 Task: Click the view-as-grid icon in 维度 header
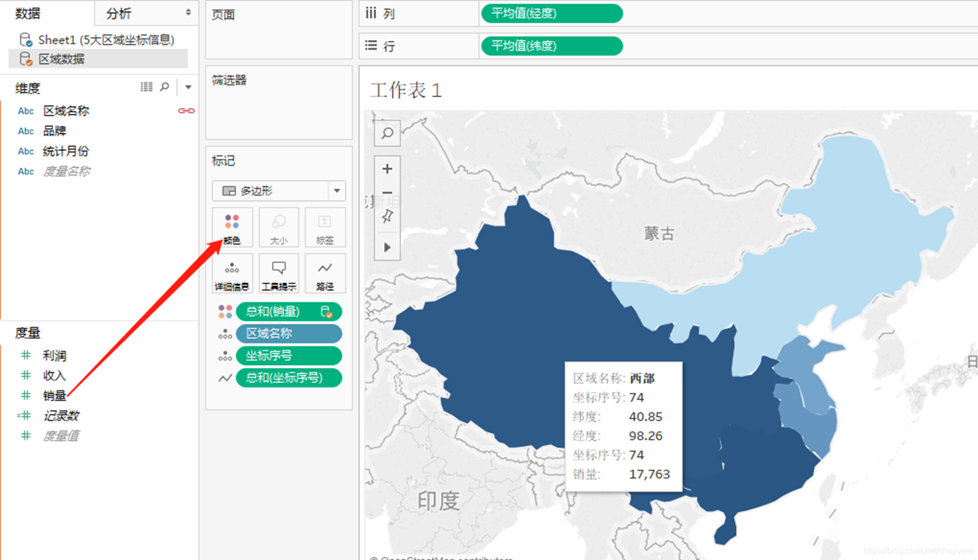click(x=146, y=87)
